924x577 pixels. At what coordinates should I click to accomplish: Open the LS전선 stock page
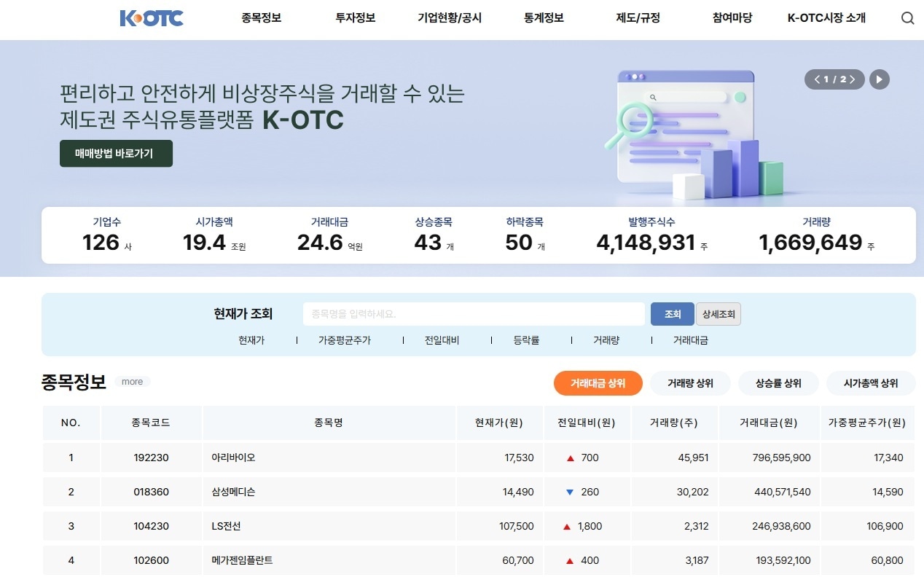point(224,525)
